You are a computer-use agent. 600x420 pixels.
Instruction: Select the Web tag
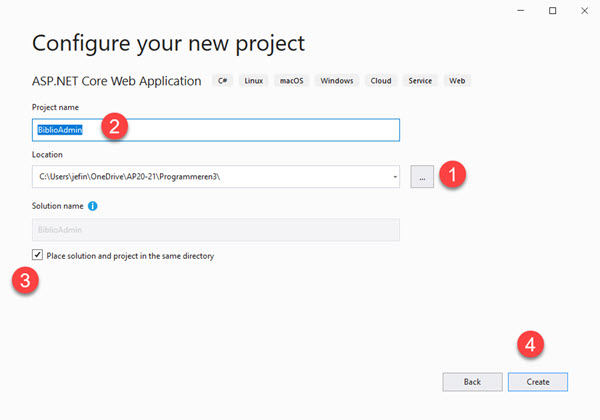[457, 81]
